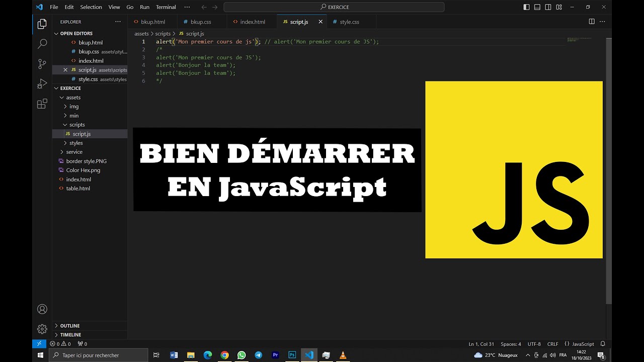This screenshot has height=362, width=644.
Task: Open editor more actions ellipsis
Action: click(x=602, y=22)
